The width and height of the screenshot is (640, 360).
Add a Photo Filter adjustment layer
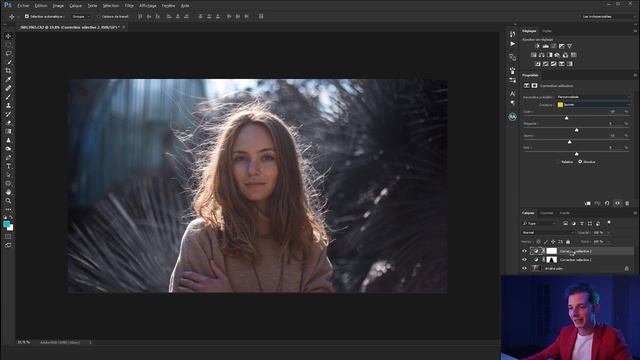point(558,55)
